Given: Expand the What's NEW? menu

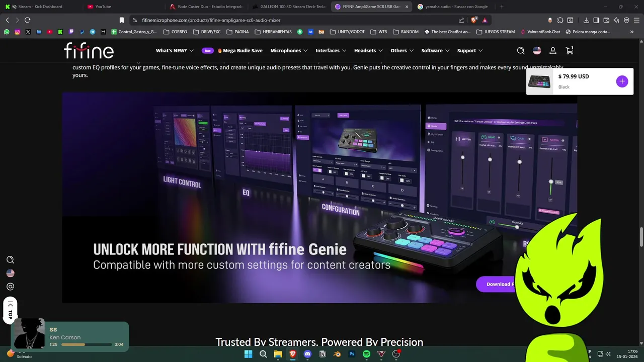Looking at the screenshot, I should tap(175, 51).
